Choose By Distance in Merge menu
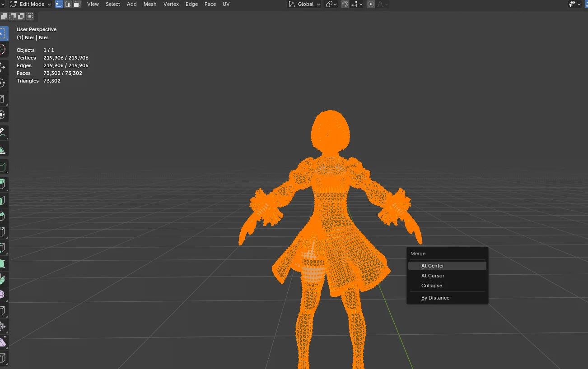The height and width of the screenshot is (369, 588). tap(447, 298)
